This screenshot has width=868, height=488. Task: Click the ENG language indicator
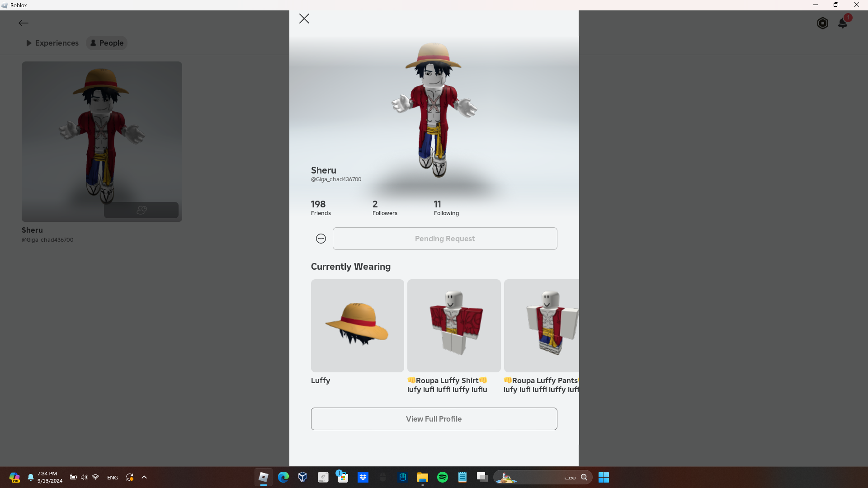click(113, 478)
